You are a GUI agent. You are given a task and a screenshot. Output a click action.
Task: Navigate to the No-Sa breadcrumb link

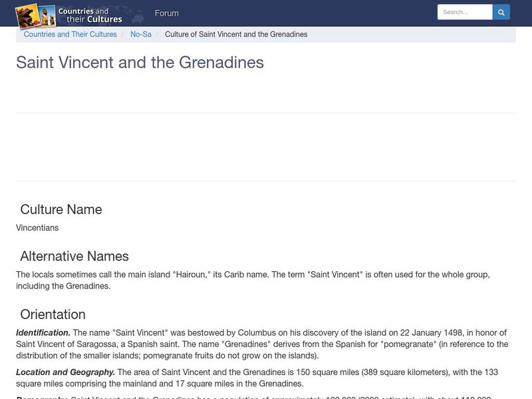(140, 34)
